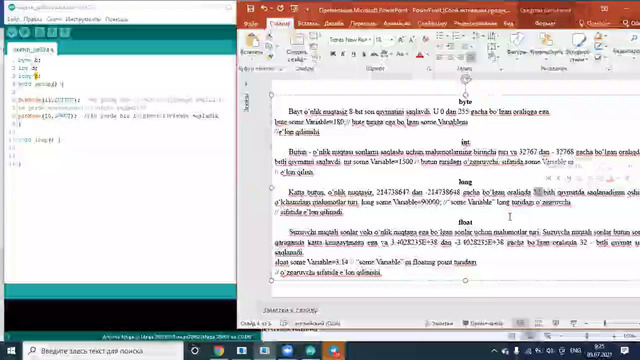Start the slideshow from the quick access toolbar

point(294,9)
